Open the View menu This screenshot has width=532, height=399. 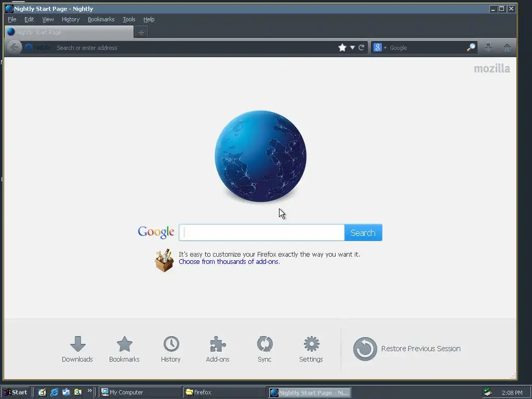tap(48, 19)
